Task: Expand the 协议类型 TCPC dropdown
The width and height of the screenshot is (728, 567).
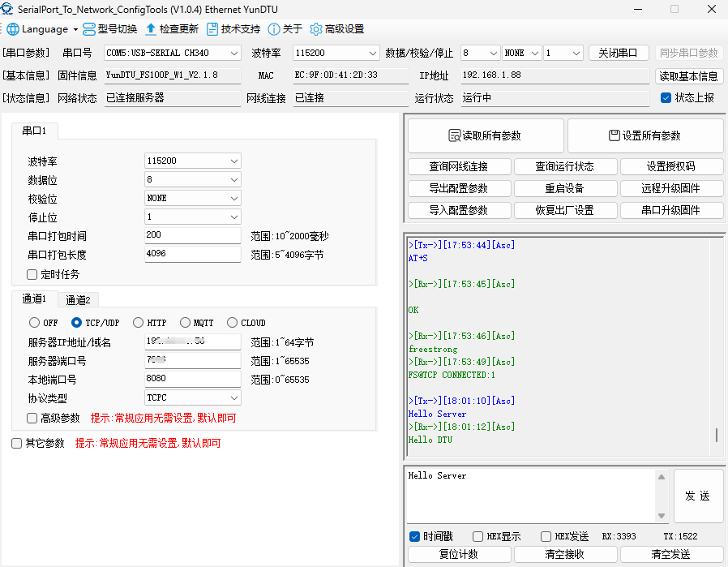Action: point(192,398)
